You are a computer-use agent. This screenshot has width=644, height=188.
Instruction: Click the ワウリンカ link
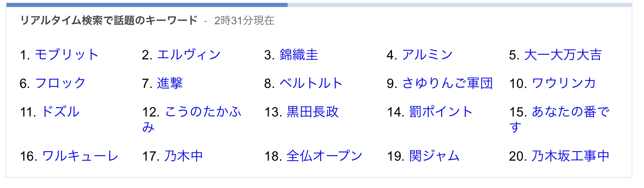564,83
